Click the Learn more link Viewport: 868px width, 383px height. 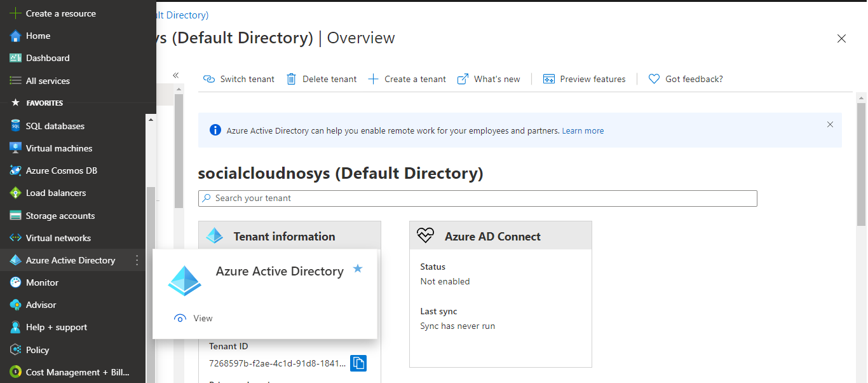(x=583, y=130)
